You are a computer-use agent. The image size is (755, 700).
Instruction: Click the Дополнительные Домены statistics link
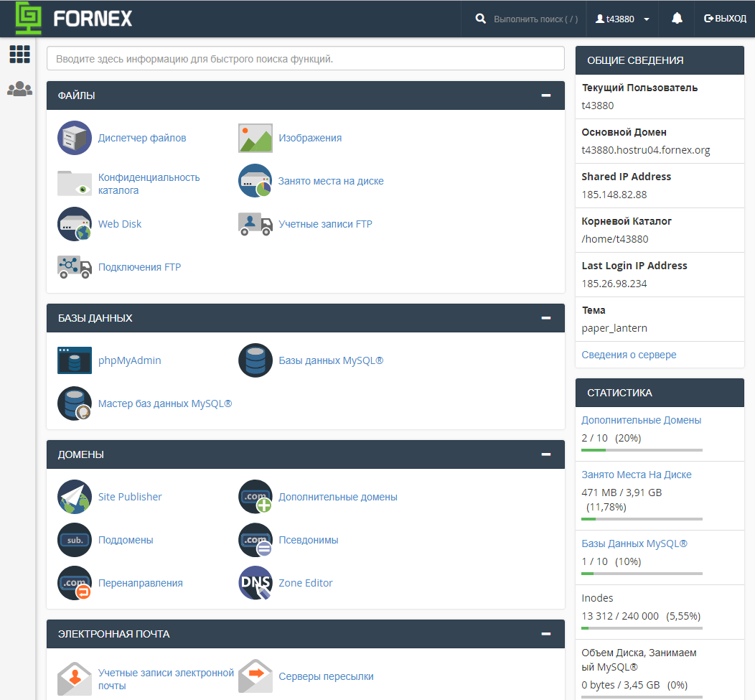[x=641, y=420]
